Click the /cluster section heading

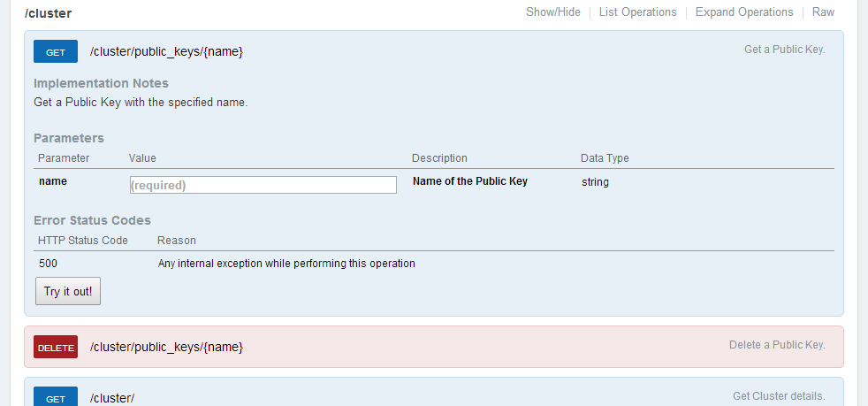[x=49, y=13]
